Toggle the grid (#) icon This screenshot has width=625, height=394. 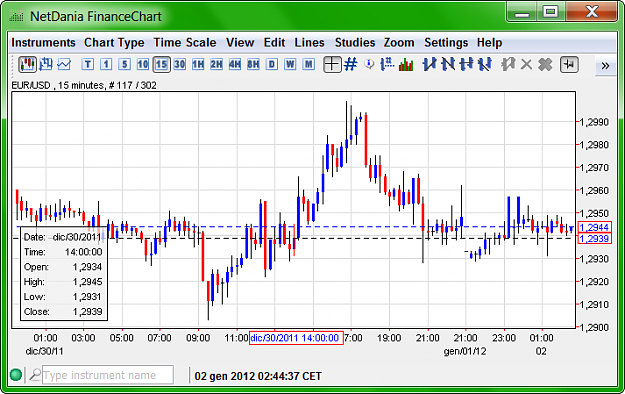coord(351,64)
